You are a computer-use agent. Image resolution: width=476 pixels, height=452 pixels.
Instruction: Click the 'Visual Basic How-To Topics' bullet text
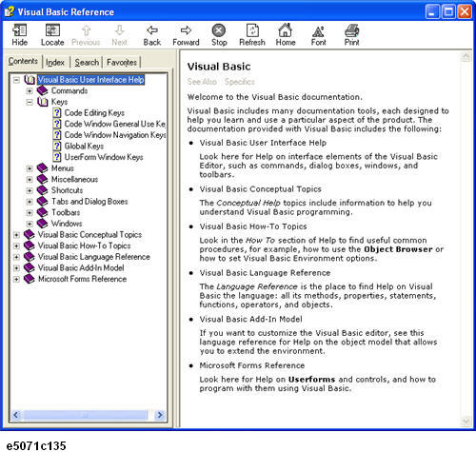pos(253,226)
